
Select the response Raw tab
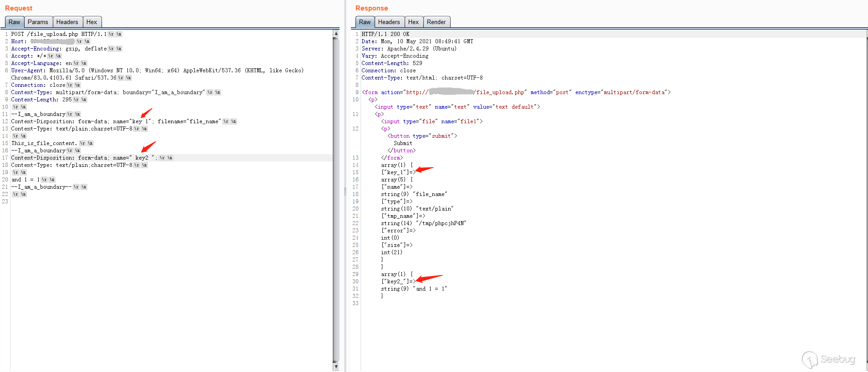[x=365, y=22]
